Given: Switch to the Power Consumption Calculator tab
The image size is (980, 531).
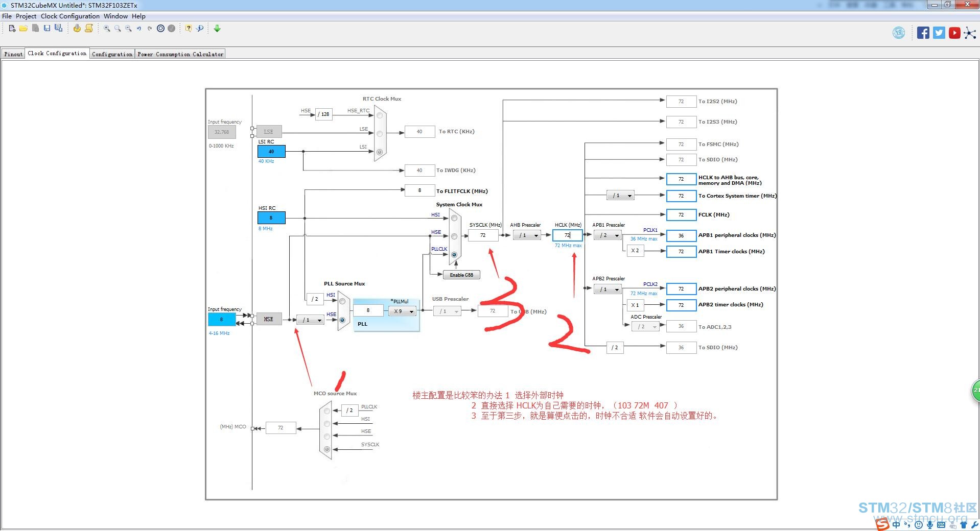Looking at the screenshot, I should pos(180,54).
